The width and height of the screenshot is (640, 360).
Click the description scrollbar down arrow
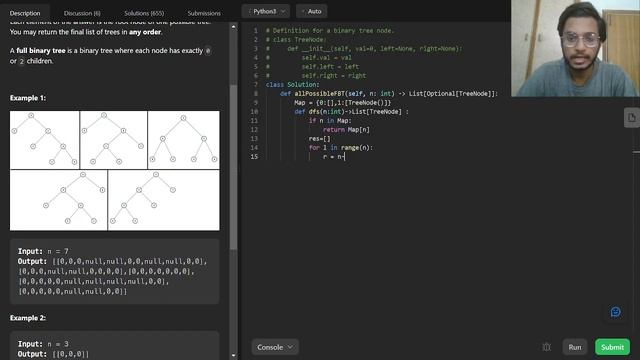(233, 355)
